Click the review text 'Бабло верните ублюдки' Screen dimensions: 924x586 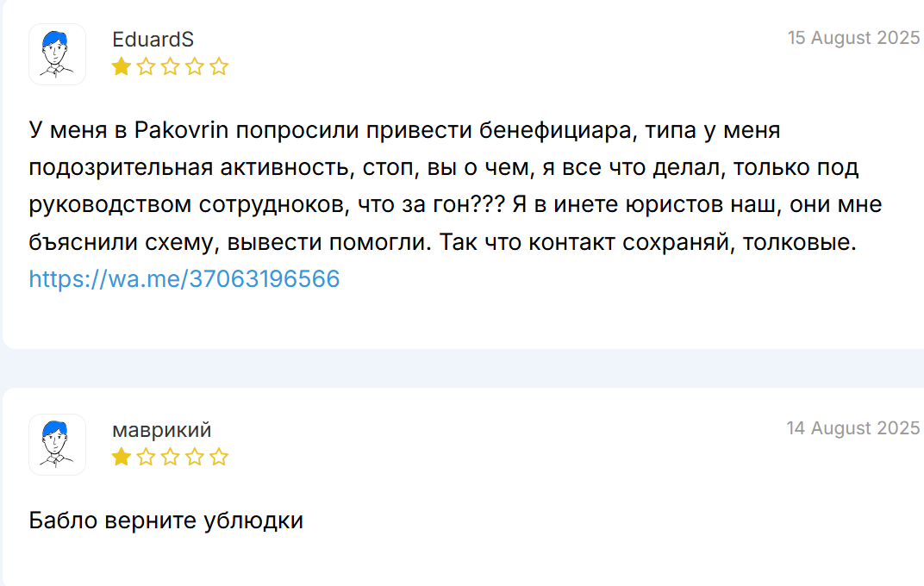pyautogui.click(x=164, y=520)
